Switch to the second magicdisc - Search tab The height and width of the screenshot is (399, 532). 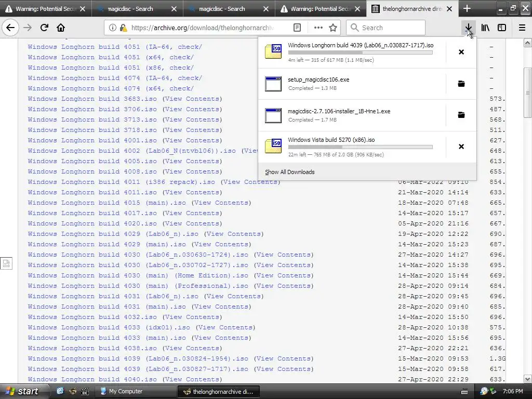(229, 9)
